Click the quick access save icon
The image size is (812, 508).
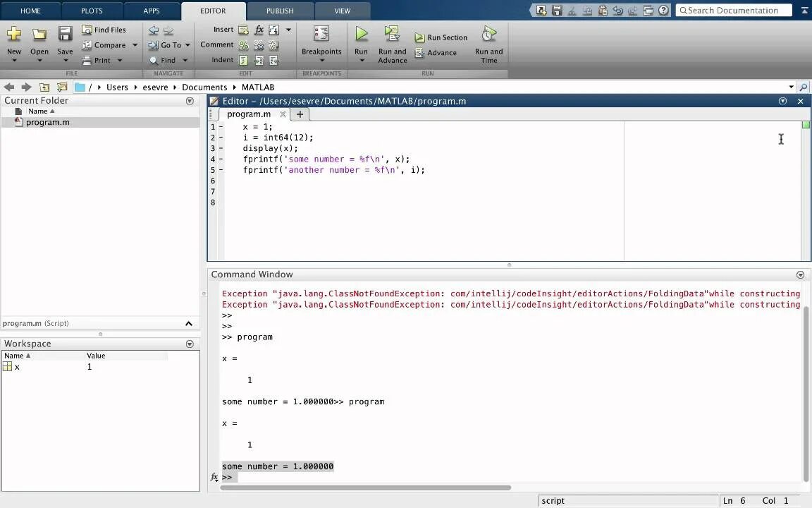557,11
